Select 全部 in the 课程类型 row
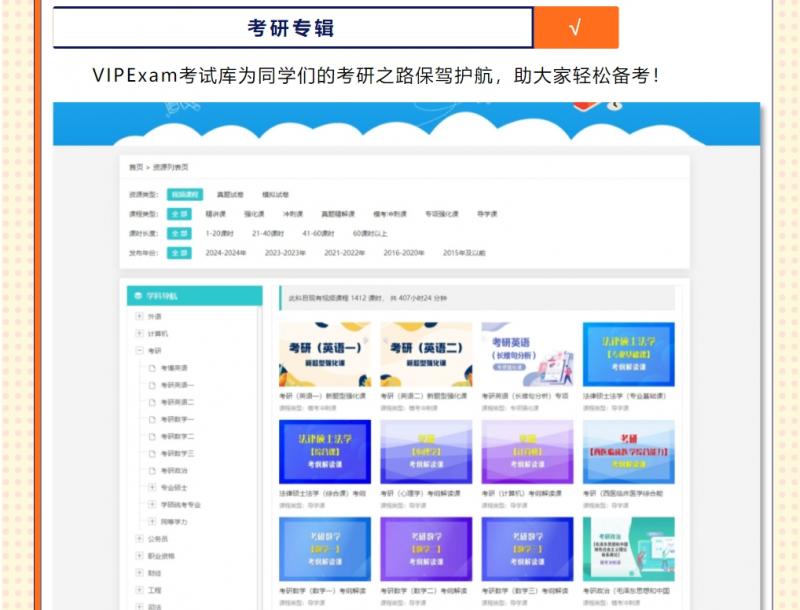800x610 pixels. click(179, 214)
